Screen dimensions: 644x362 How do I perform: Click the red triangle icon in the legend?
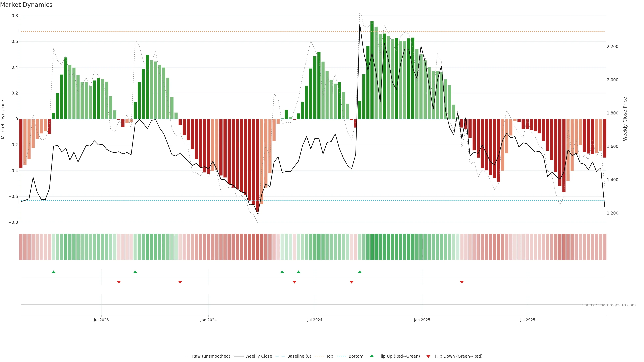[x=428, y=356]
